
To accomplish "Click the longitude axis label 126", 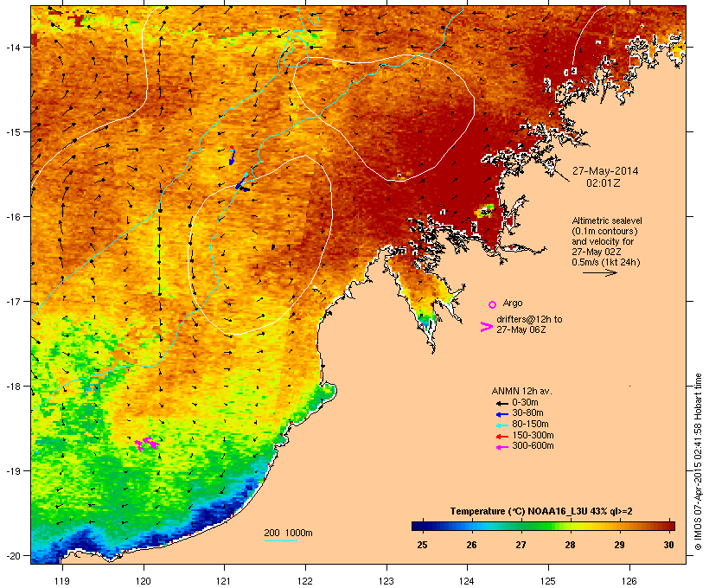I will coord(629,580).
